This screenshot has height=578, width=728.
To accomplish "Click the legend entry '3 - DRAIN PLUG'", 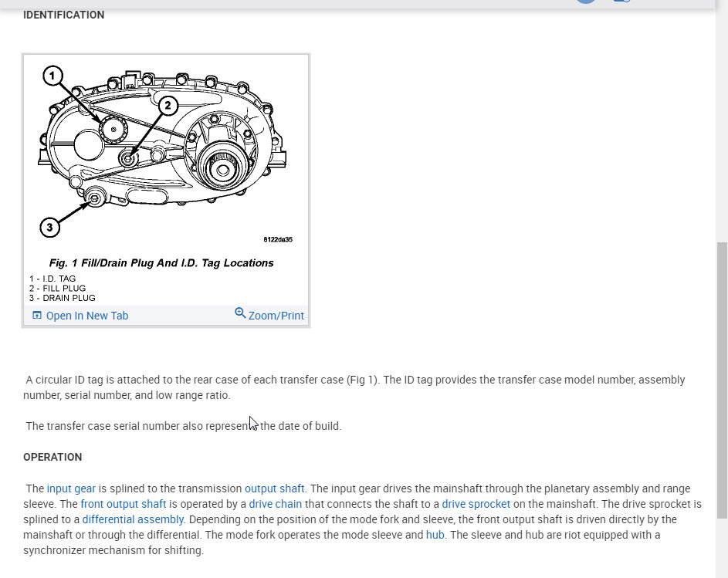I will 63,298.
